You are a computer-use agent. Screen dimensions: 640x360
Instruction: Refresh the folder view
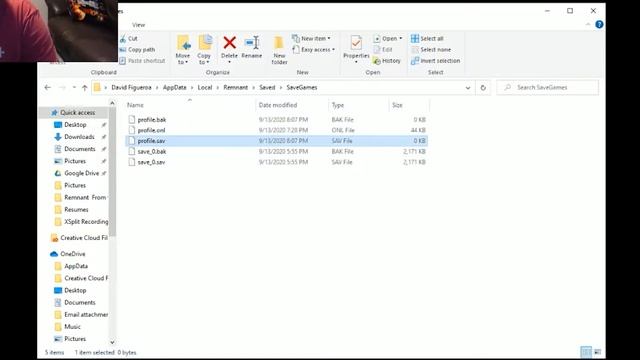click(483, 88)
